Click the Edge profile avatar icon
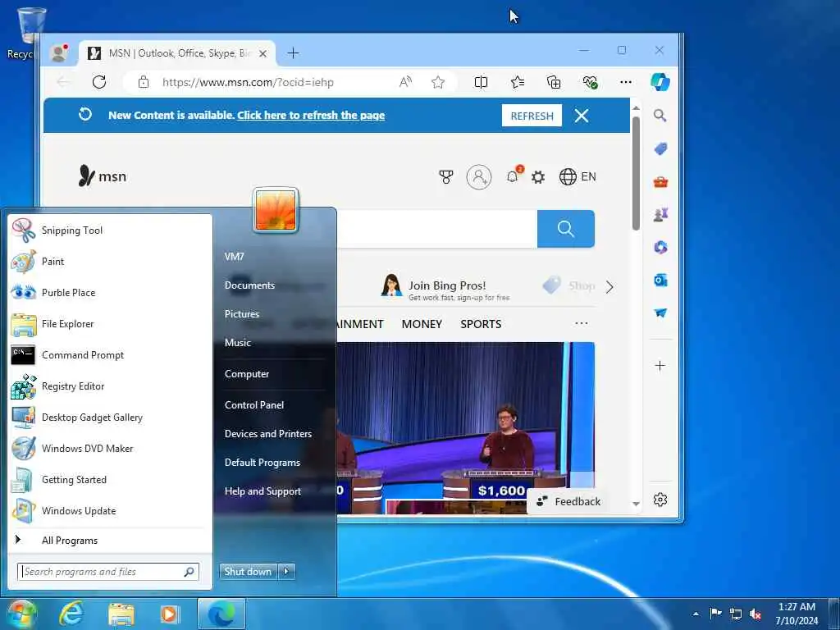Image resolution: width=840 pixels, height=630 pixels. pyautogui.click(x=58, y=52)
